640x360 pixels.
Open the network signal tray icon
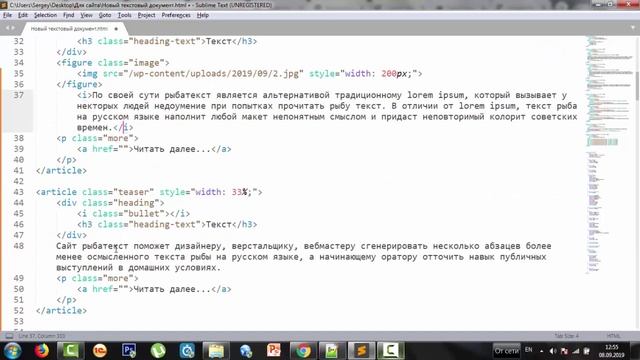pos(576,351)
